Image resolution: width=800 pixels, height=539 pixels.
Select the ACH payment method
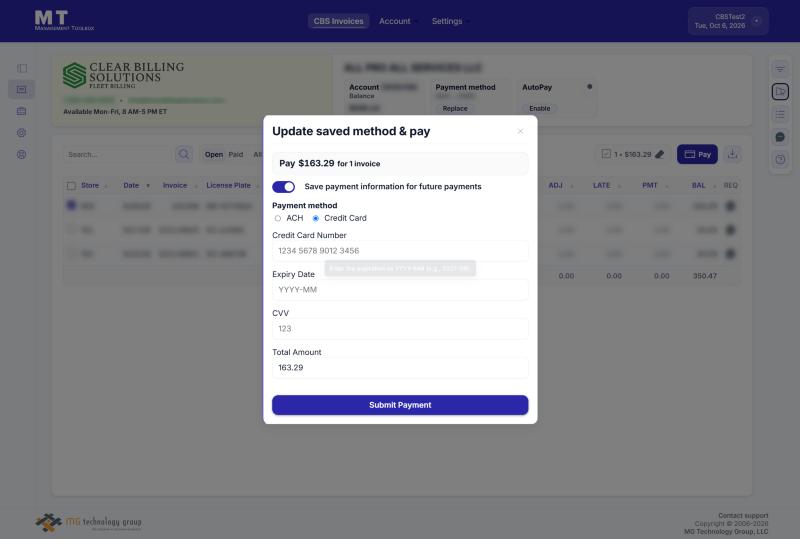click(278, 218)
